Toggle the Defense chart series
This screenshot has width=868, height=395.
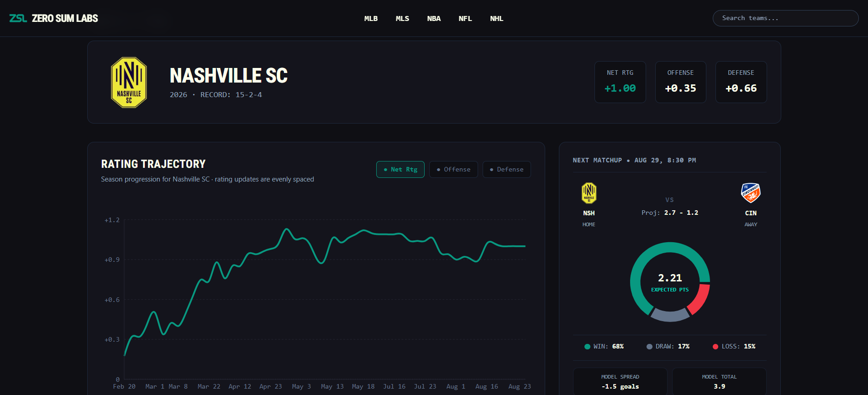point(507,170)
